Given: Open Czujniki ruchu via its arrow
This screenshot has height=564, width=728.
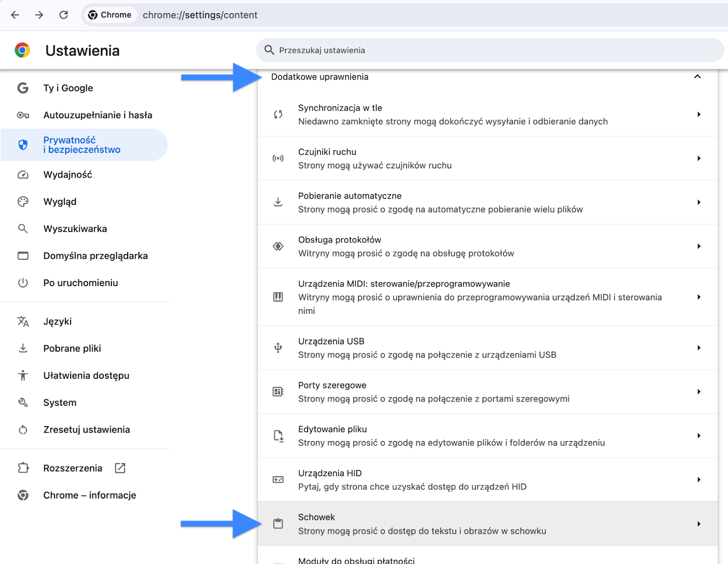Looking at the screenshot, I should click(x=699, y=158).
